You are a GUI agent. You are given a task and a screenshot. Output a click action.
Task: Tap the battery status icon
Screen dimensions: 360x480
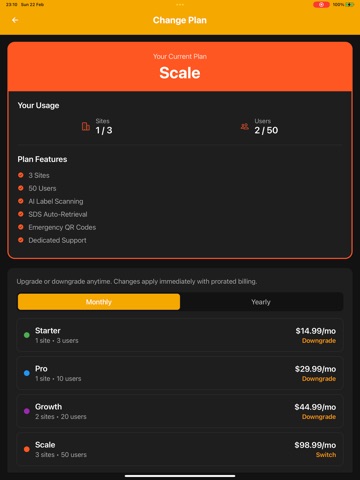350,5
